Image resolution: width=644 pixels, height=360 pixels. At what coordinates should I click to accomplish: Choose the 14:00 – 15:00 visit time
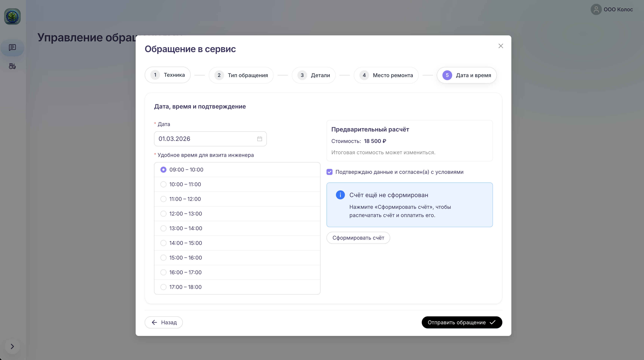[x=163, y=243]
